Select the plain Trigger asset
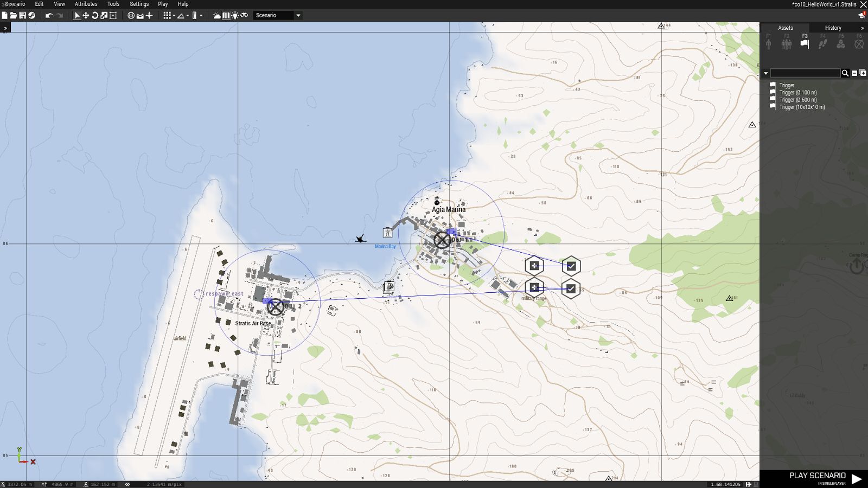Screen dimensions: 868x488 (787, 85)
